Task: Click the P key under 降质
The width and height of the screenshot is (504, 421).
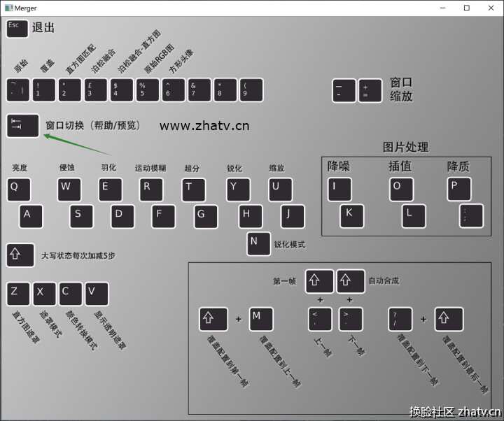Action: pos(459,189)
